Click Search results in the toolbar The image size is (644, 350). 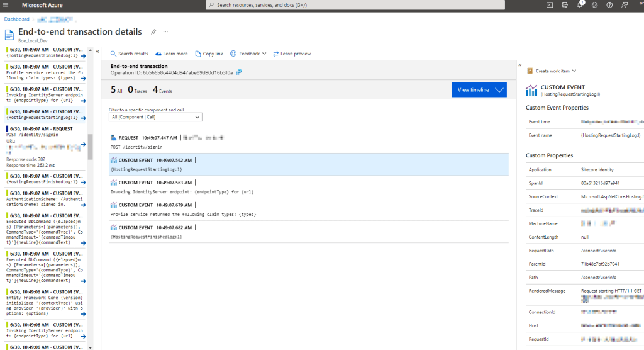point(130,54)
